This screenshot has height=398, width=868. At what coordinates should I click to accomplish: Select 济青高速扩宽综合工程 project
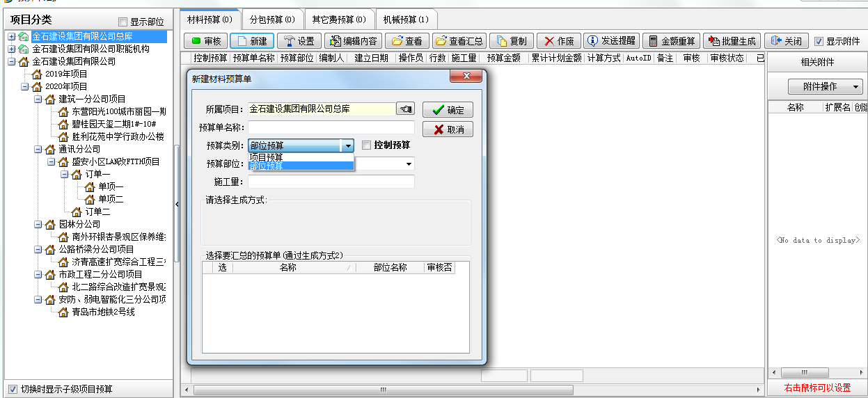pos(118,262)
